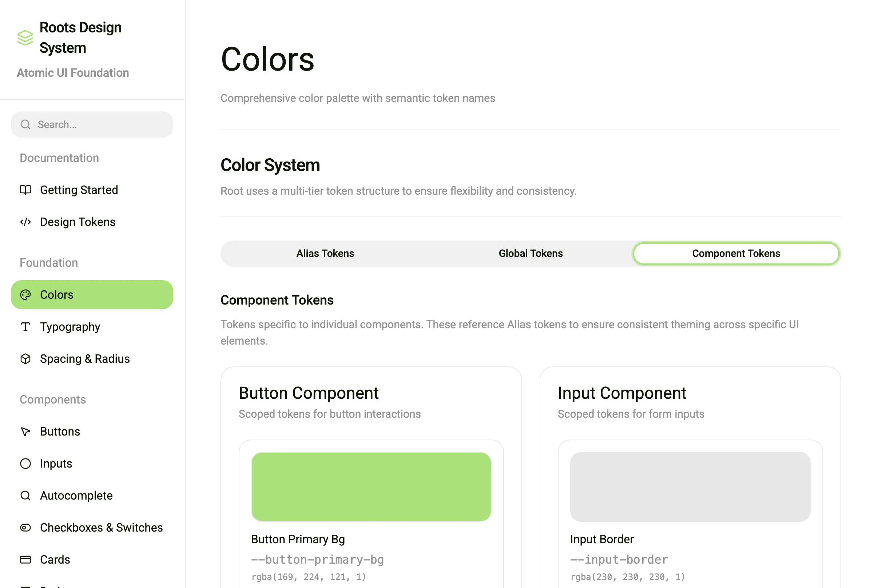
Task: Switch to the Global Tokens tab
Action: (x=530, y=253)
